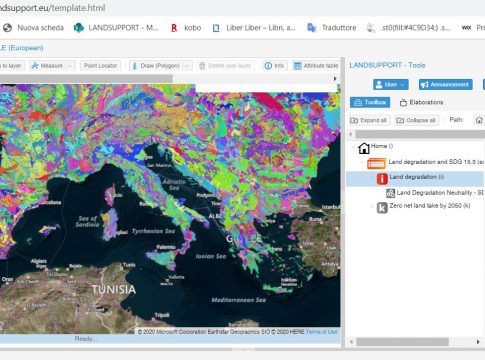Expand the Draw (Polygon) dropdown arrow

(187, 66)
